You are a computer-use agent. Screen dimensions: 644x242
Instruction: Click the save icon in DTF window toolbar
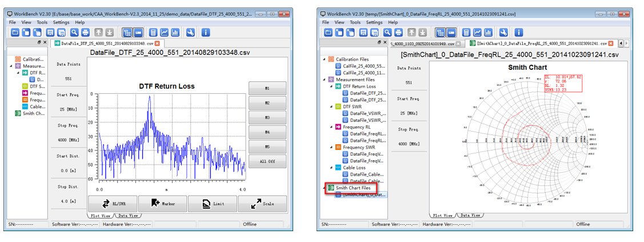[50, 33]
